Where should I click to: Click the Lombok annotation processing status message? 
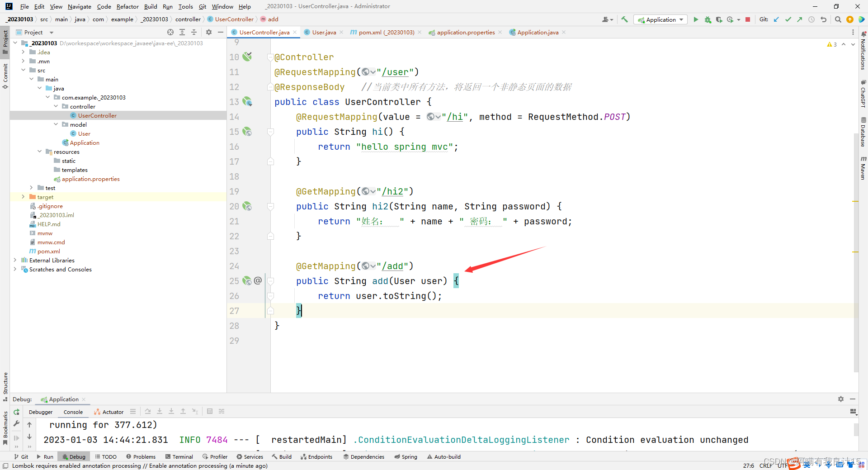[x=140, y=465]
